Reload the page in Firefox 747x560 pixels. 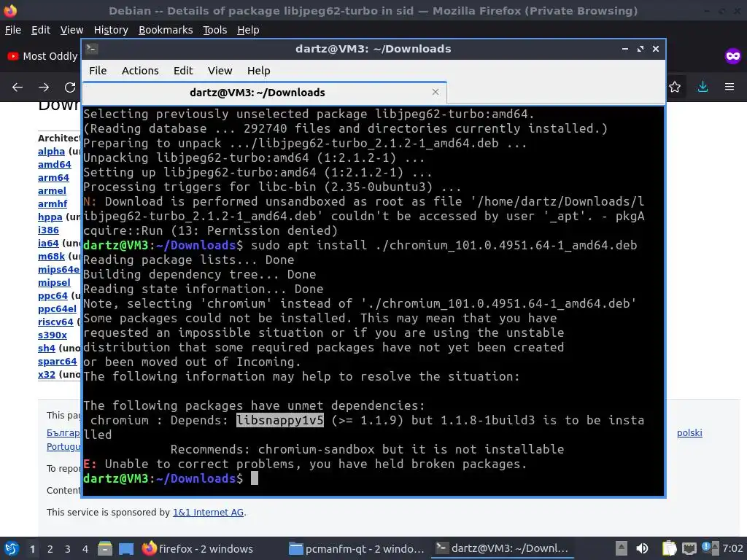tap(70, 87)
